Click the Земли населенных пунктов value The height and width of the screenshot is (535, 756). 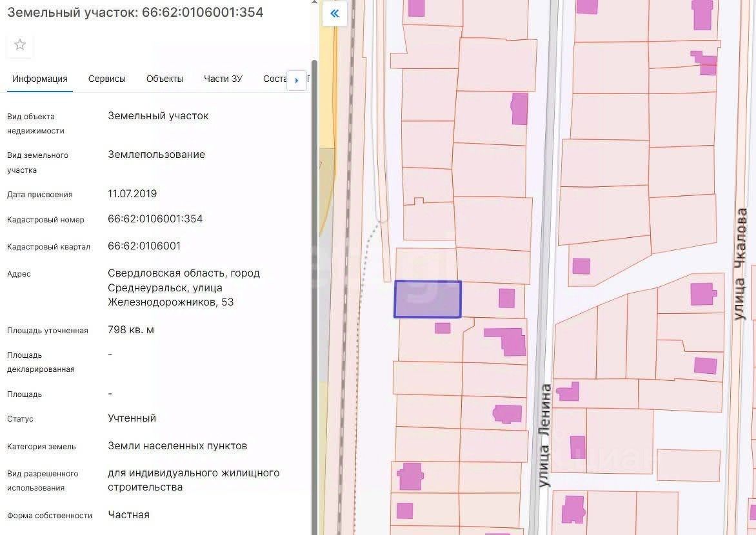point(177,446)
